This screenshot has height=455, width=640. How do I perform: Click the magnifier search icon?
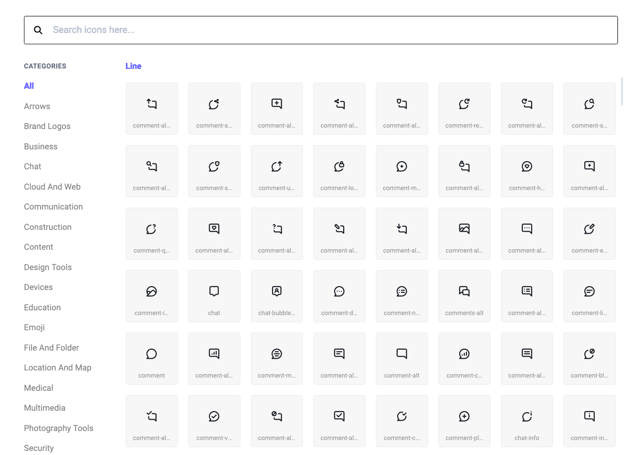point(38,30)
